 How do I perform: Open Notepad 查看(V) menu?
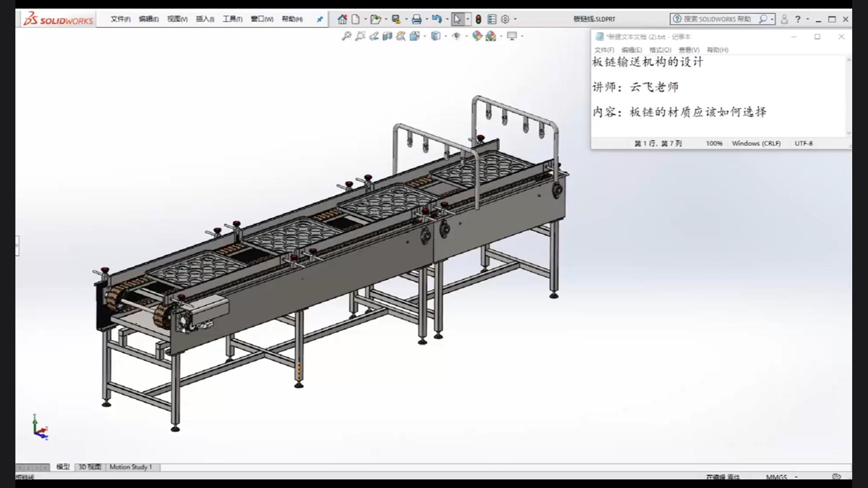tap(689, 50)
